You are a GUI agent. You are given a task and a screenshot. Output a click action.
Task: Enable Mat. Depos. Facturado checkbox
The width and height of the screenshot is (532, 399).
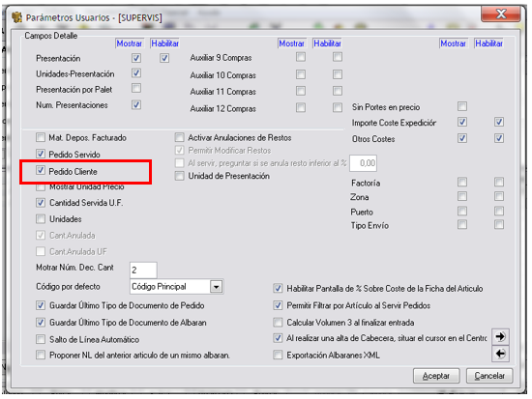pyautogui.click(x=41, y=137)
